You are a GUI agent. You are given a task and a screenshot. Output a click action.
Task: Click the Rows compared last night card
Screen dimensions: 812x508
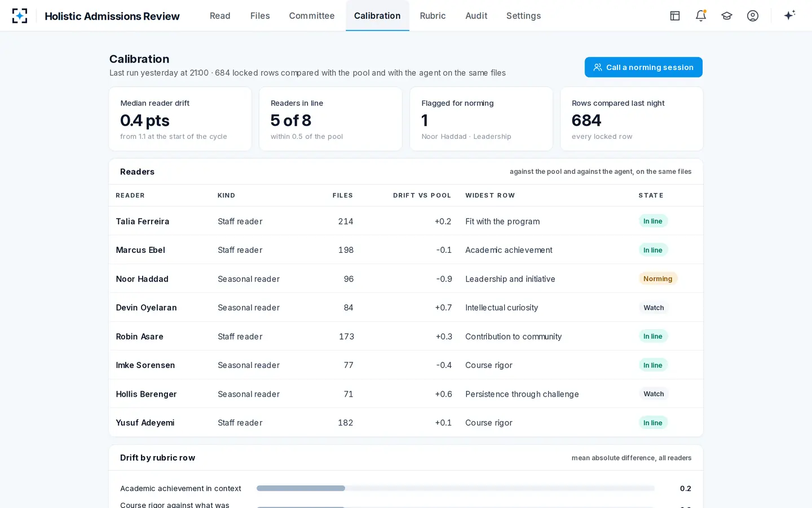point(632,119)
